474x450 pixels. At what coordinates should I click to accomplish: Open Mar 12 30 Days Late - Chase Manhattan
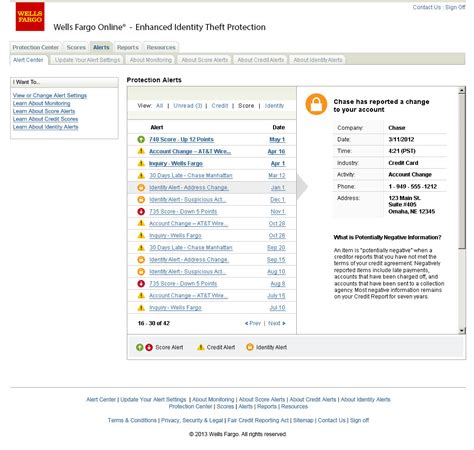(x=191, y=175)
